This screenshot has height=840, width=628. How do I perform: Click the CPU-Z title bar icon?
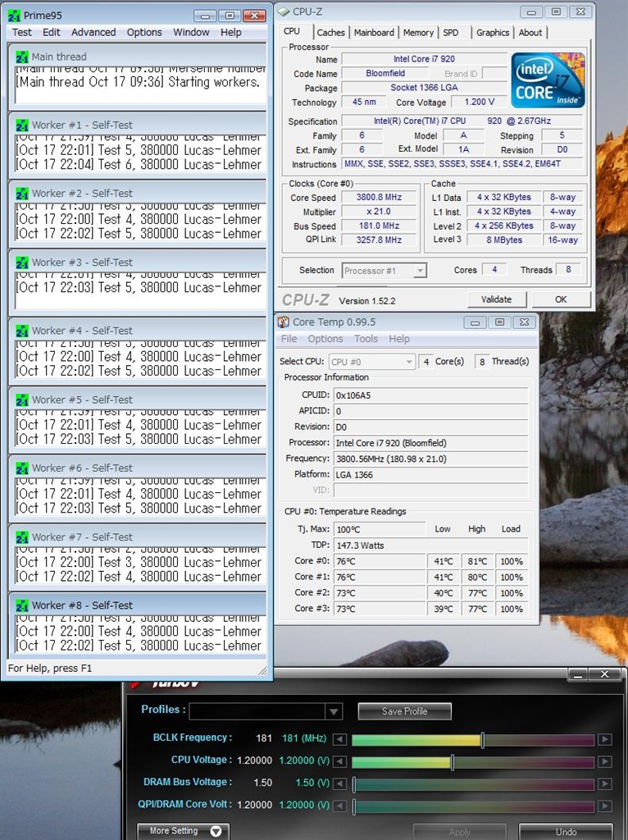[284, 11]
